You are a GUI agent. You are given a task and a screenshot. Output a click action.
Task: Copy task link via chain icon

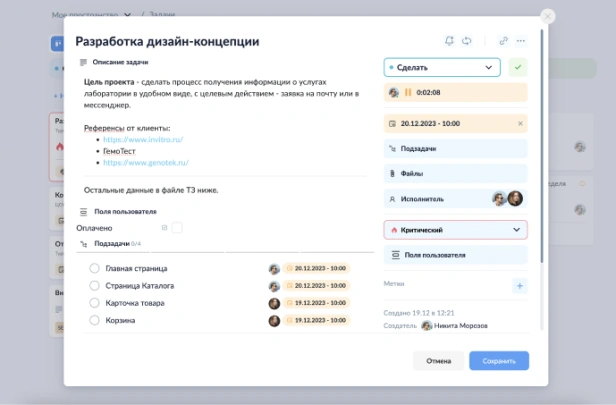coord(504,41)
